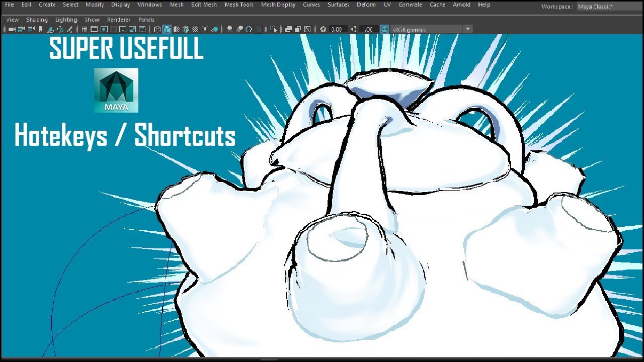
Task: Open the File menu
Action: 9,5
